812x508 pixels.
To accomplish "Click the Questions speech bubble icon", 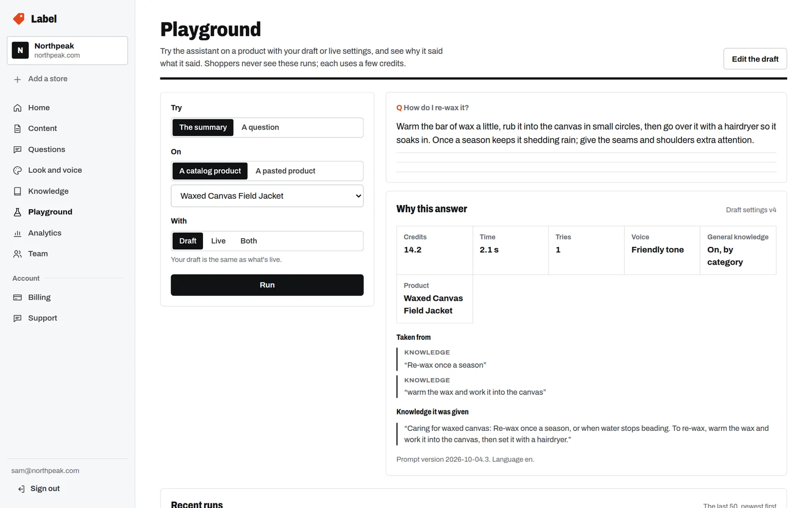I will (17, 149).
